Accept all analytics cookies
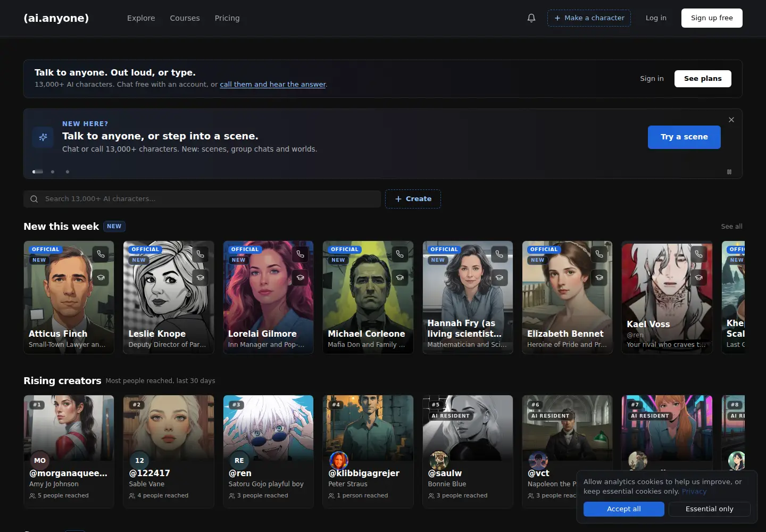This screenshot has height=532, width=766. 623,509
